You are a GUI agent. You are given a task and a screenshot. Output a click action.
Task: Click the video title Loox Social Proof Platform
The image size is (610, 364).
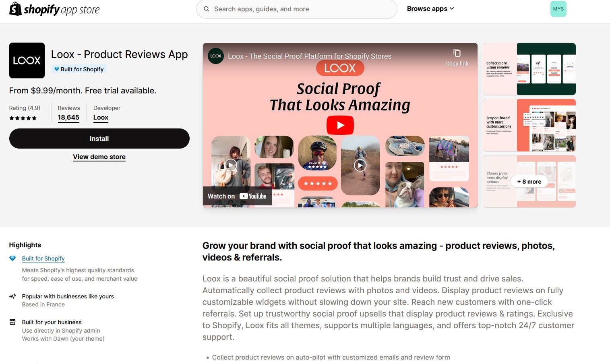coord(310,56)
